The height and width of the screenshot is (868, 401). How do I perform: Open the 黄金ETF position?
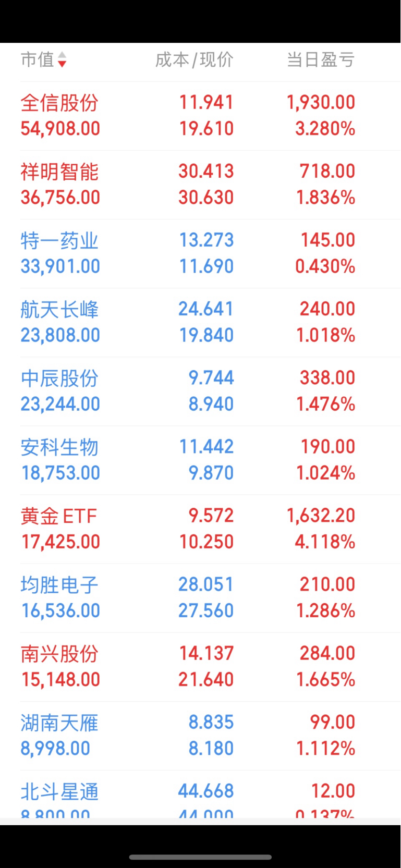[59, 516]
